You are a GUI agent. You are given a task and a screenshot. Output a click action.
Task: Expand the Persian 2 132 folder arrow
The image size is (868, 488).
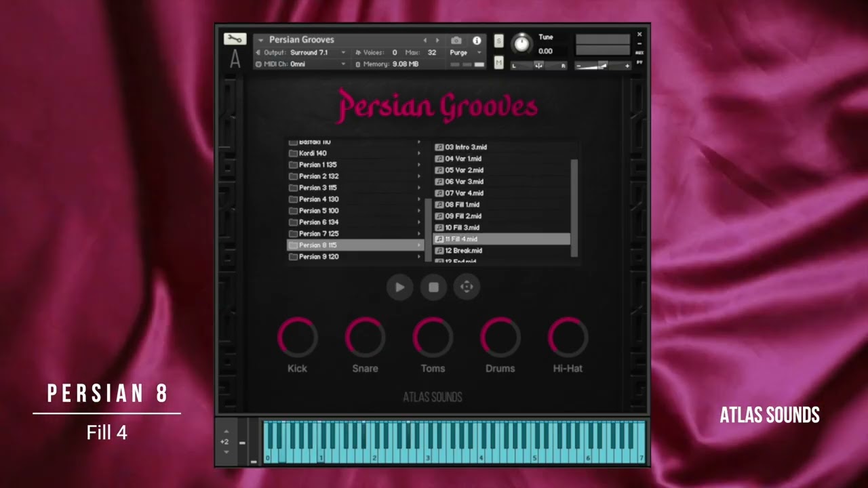pyautogui.click(x=418, y=176)
